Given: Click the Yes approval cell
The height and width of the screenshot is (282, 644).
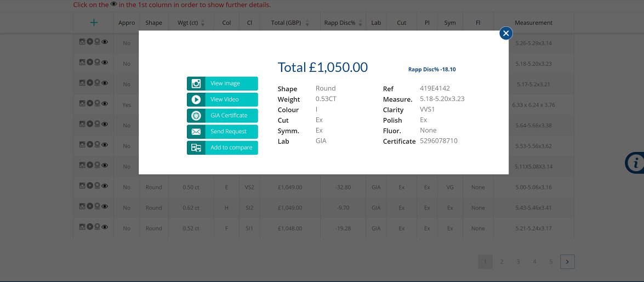Looking at the screenshot, I should pyautogui.click(x=127, y=105).
